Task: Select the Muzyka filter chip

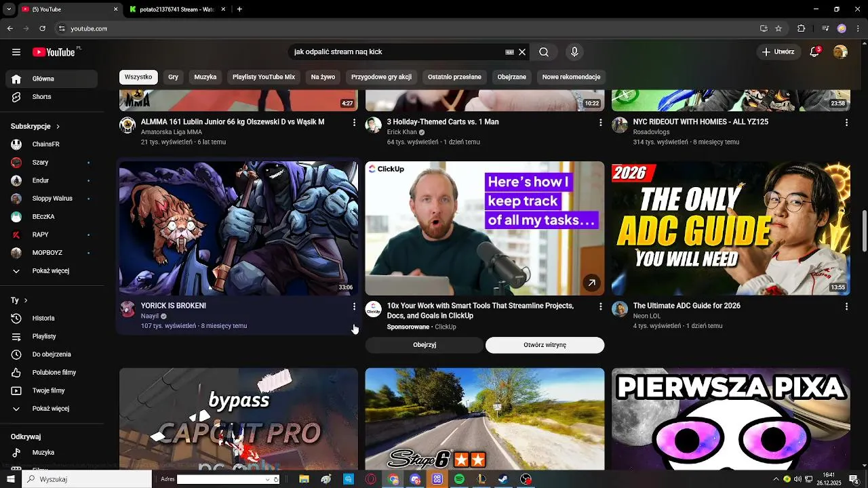Action: pyautogui.click(x=205, y=77)
